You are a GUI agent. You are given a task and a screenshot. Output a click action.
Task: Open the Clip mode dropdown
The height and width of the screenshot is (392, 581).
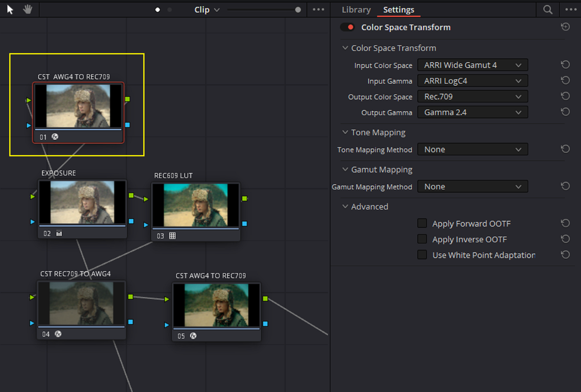[x=207, y=10]
